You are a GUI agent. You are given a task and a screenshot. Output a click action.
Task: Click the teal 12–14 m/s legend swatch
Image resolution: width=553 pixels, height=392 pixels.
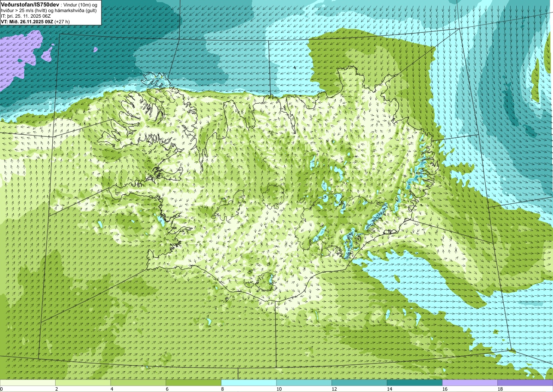pos(359,383)
